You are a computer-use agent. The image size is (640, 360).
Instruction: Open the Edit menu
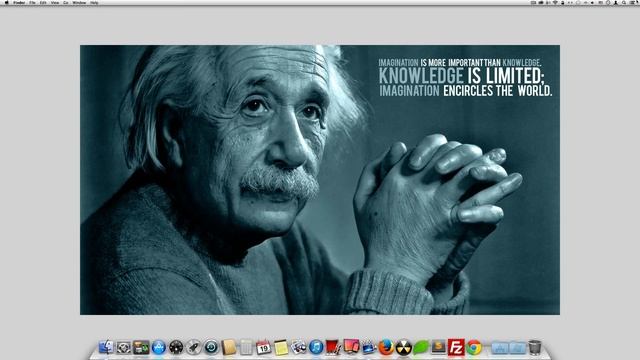(43, 2)
